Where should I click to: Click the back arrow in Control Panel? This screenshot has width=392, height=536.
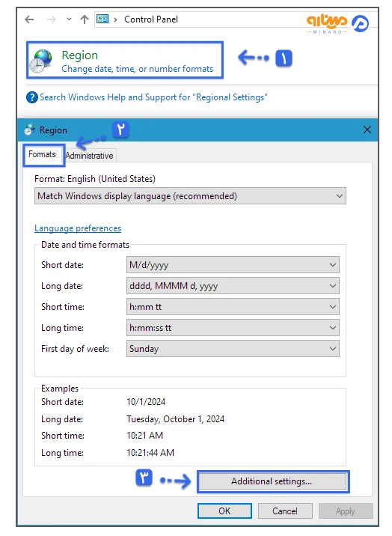click(x=29, y=19)
